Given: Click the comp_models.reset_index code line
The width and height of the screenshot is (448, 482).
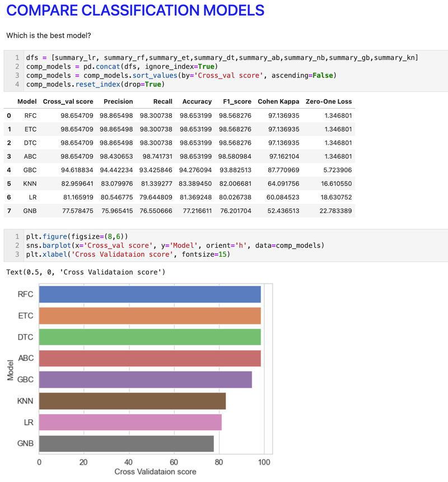Looking at the screenshot, I should pos(94,85).
